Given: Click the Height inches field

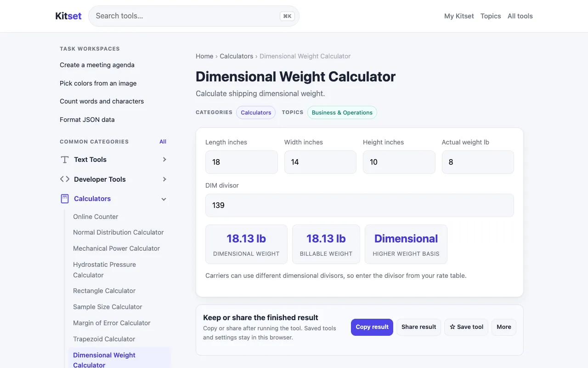Looking at the screenshot, I should pyautogui.click(x=399, y=162).
